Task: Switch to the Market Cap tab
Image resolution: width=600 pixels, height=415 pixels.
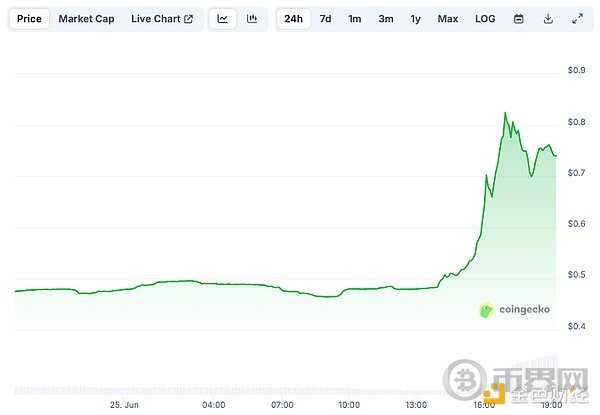Action: pyautogui.click(x=86, y=19)
